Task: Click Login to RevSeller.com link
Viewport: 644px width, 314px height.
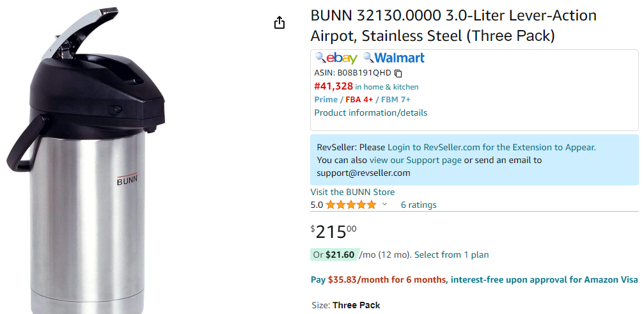Action: click(x=492, y=147)
